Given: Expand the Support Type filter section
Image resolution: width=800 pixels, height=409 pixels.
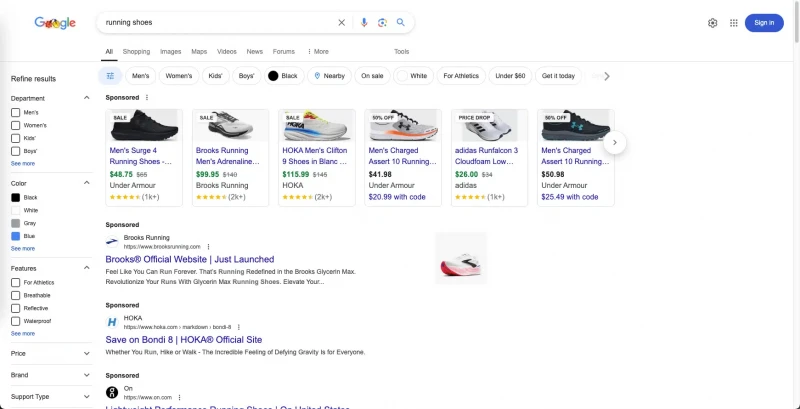Looking at the screenshot, I should [x=87, y=397].
